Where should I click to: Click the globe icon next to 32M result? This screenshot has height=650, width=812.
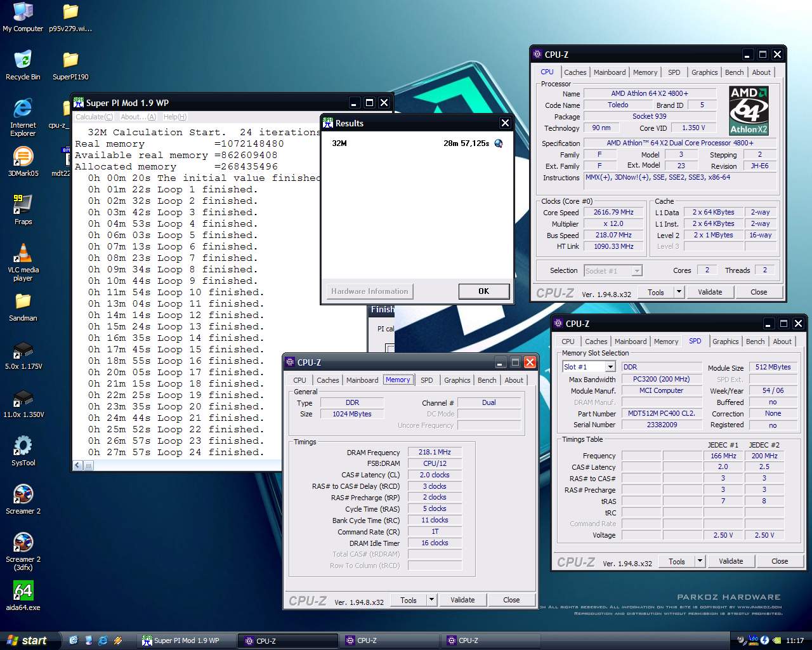point(499,143)
